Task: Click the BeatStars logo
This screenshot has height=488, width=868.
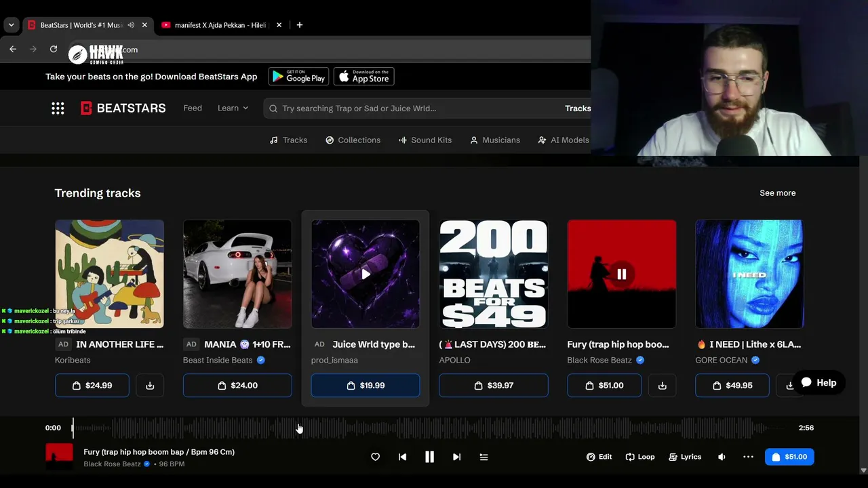Action: point(123,108)
